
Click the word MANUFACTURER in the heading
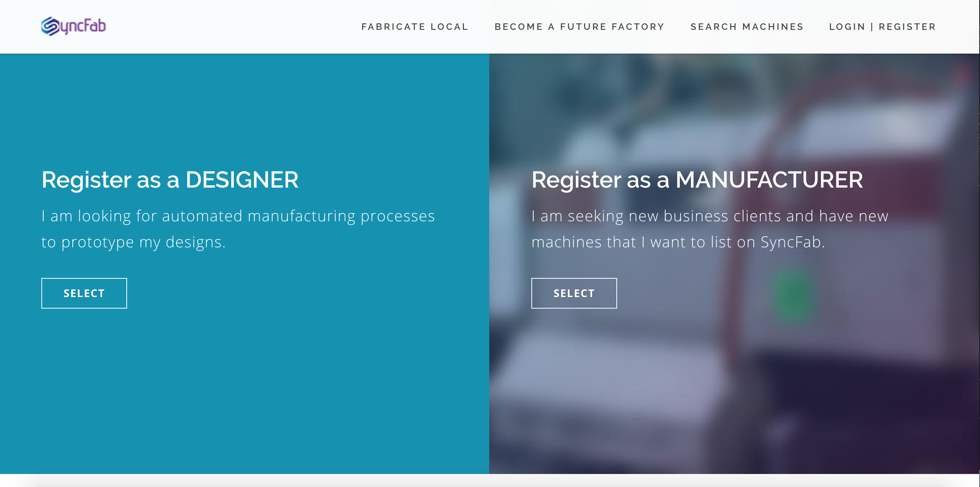pos(769,180)
